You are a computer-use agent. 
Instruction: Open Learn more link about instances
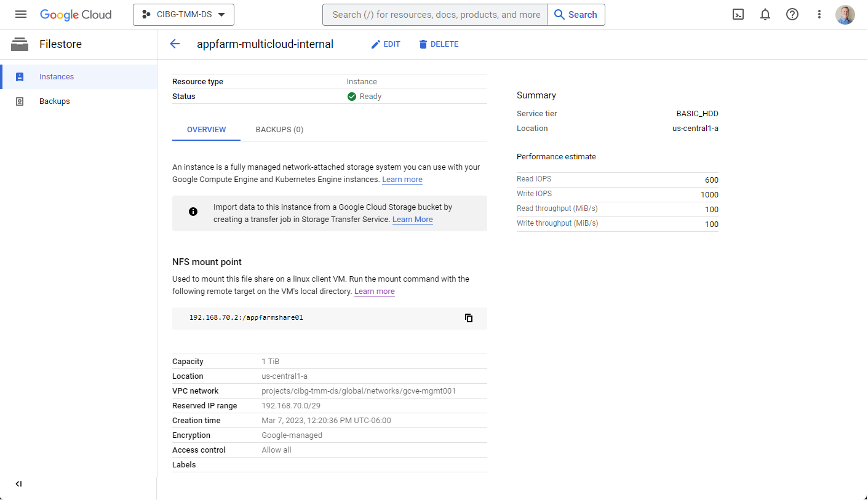pos(402,180)
